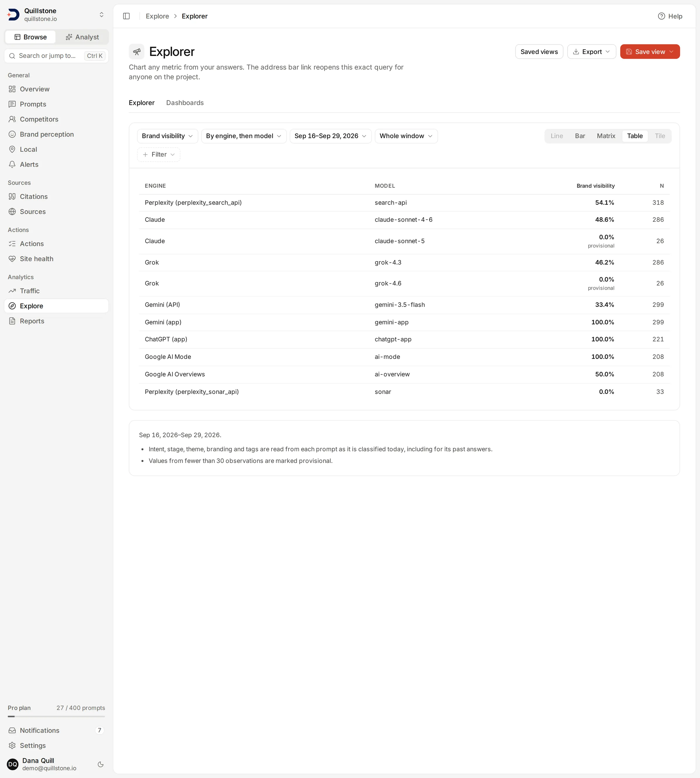Open Citations in Sources group
Viewport: 700px width, 778px height.
tap(56, 197)
